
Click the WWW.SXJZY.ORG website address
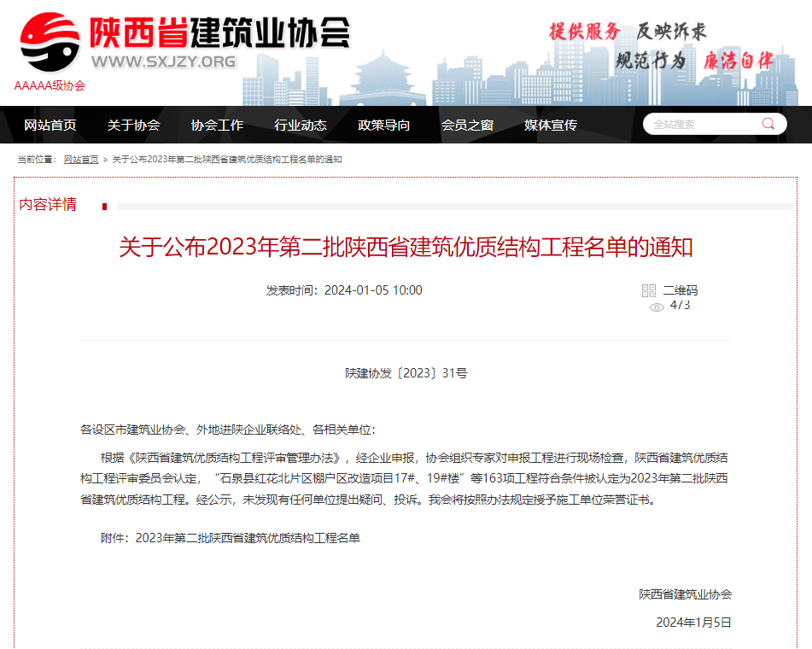(x=163, y=61)
